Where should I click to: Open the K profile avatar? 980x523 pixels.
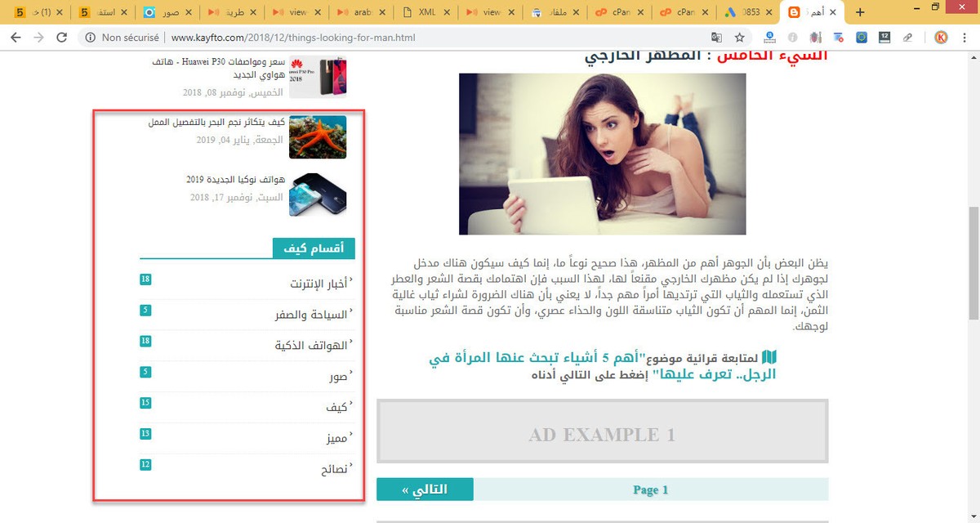pyautogui.click(x=941, y=38)
